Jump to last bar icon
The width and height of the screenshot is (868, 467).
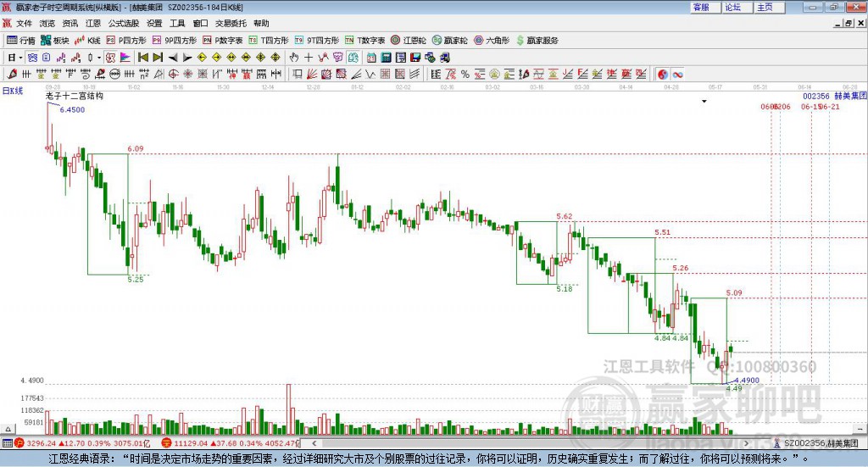[x=158, y=58]
